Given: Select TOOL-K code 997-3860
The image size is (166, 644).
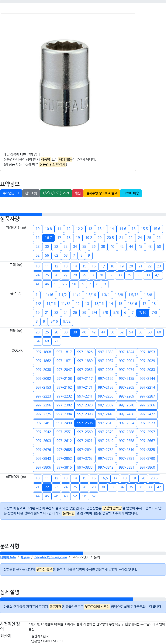Looking at the screenshot, I should (147, 468).
